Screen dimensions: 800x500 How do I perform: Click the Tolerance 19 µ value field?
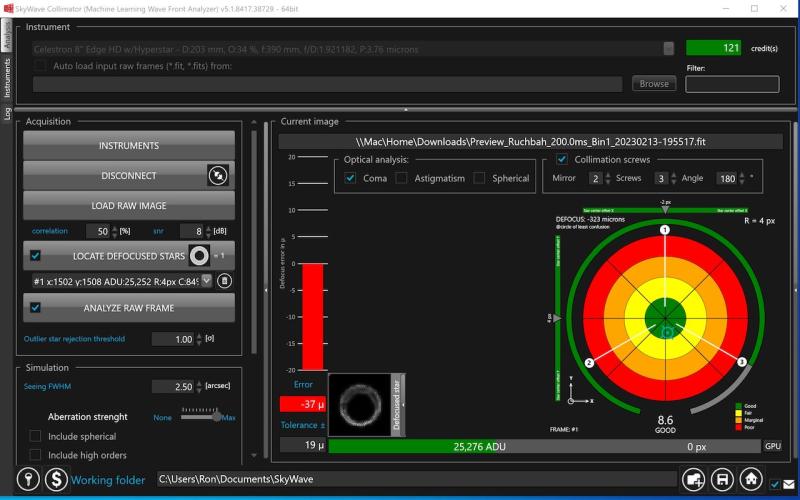tap(303, 445)
